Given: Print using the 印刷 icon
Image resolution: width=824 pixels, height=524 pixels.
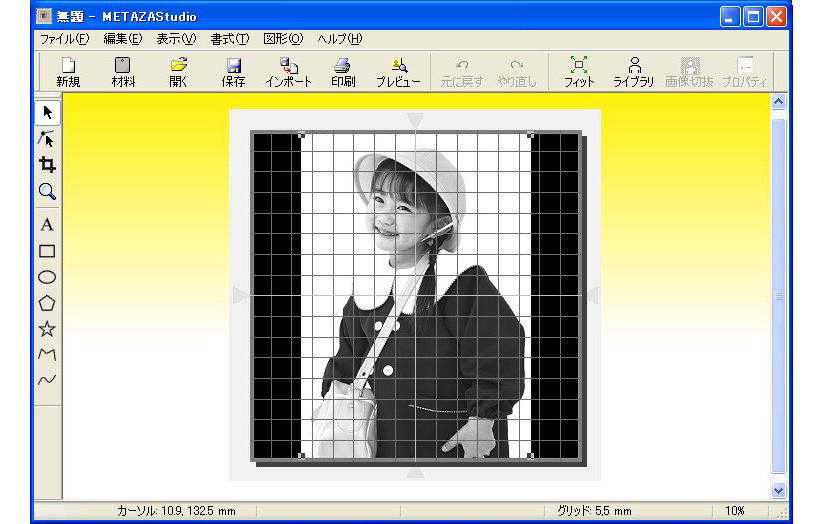Looking at the screenshot, I should (x=343, y=72).
